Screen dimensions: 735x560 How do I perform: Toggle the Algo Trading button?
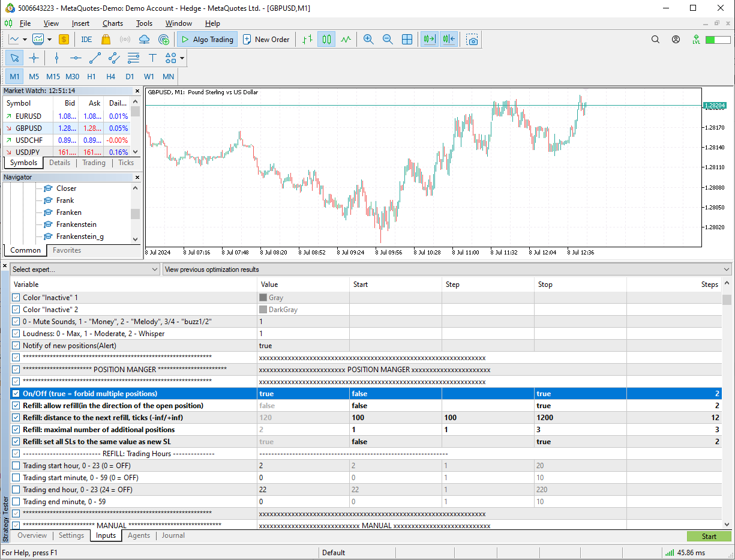pyautogui.click(x=207, y=40)
